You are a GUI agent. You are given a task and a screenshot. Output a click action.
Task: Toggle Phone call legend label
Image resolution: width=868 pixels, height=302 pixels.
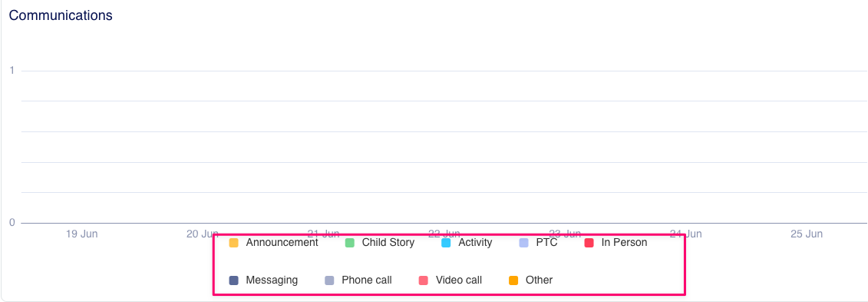[x=367, y=280]
